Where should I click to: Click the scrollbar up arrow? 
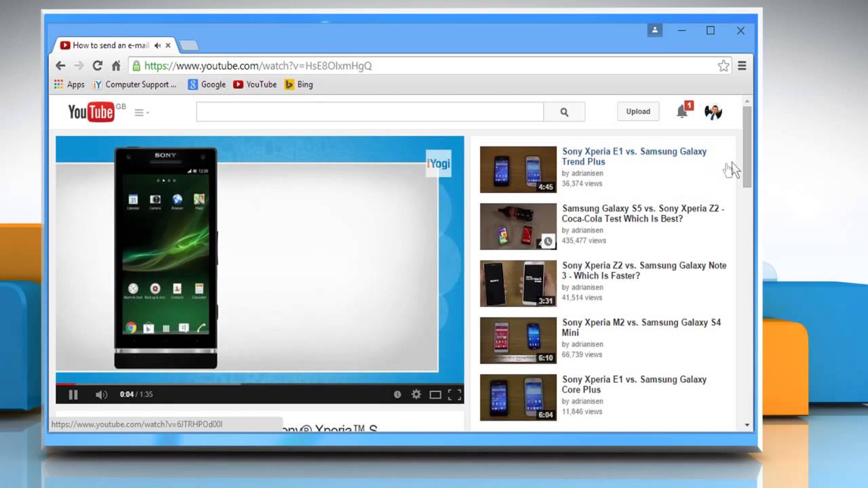[747, 101]
